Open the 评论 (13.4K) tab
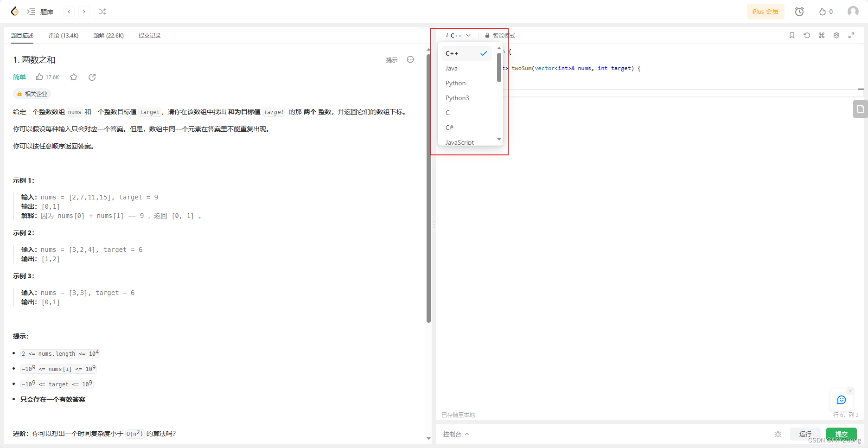Viewport: 868px width, 448px height. 64,35
